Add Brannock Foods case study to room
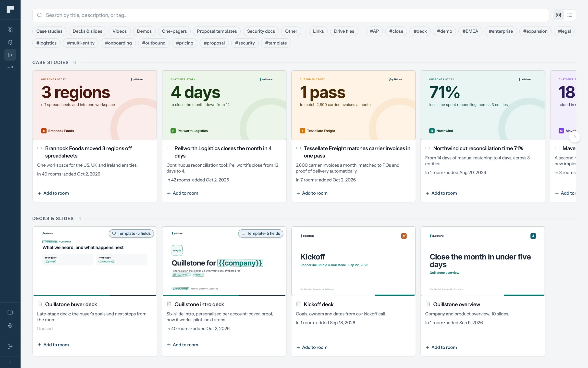588x368 pixels. tap(53, 193)
